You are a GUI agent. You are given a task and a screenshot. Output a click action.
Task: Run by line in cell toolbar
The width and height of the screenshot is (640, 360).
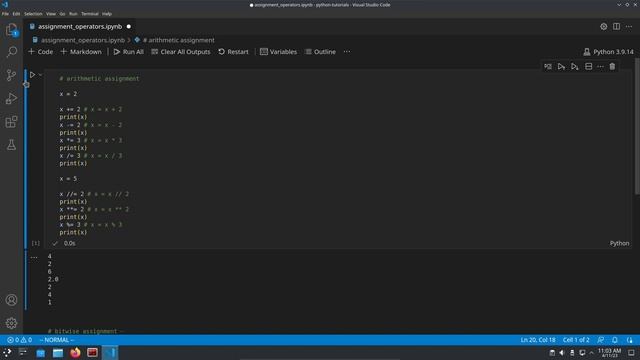548,67
